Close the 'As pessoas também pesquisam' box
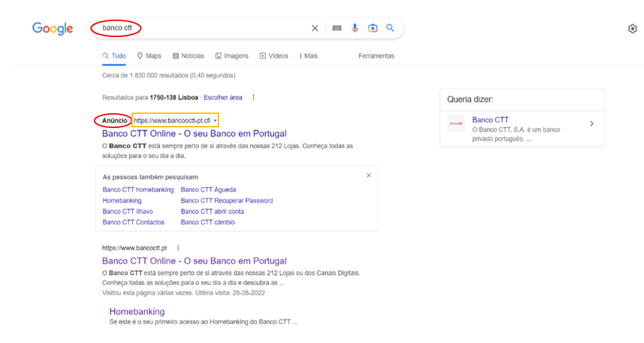Screen dimensions: 644x343 (x=368, y=175)
